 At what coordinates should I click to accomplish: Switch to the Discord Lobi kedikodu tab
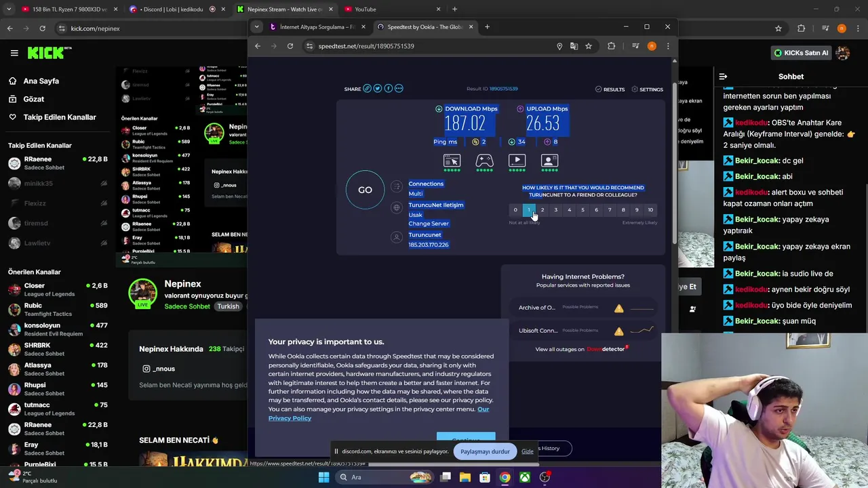pyautogui.click(x=177, y=9)
